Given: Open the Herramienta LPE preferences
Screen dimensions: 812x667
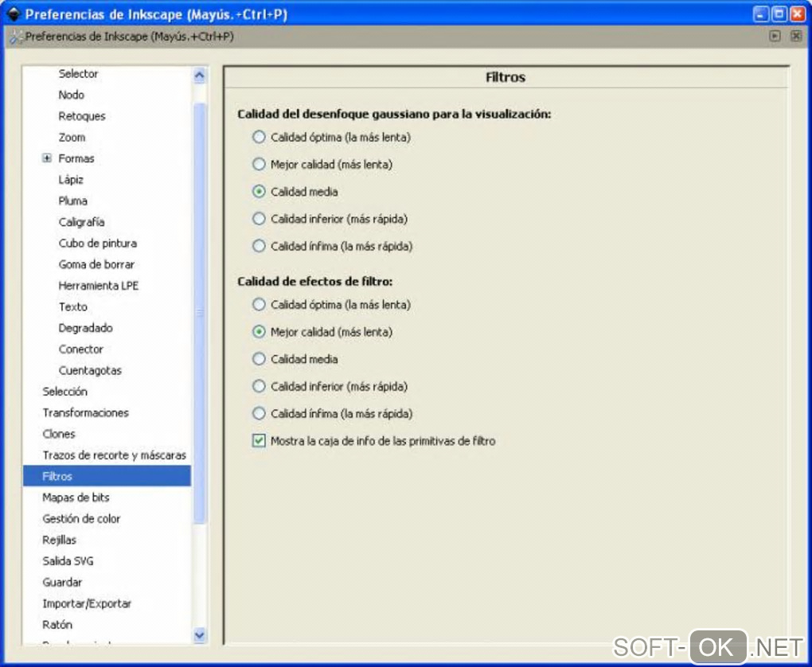Looking at the screenshot, I should [99, 286].
